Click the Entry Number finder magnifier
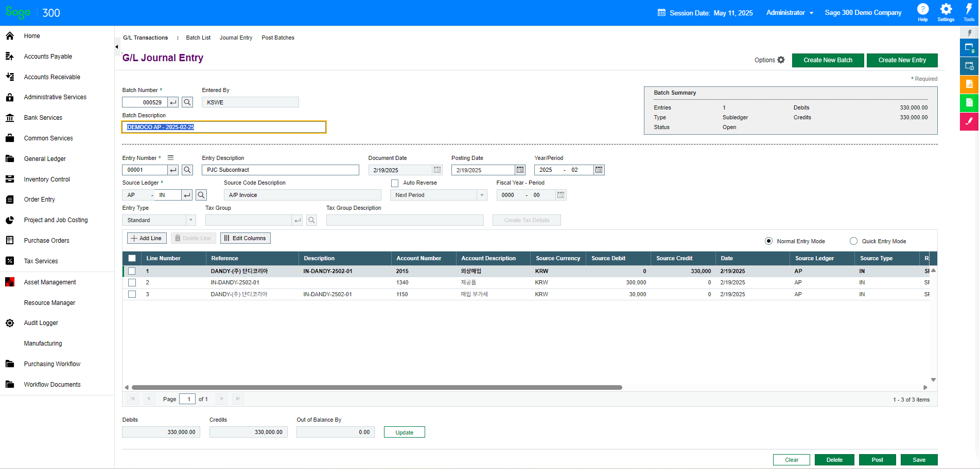980x469 pixels. [187, 170]
